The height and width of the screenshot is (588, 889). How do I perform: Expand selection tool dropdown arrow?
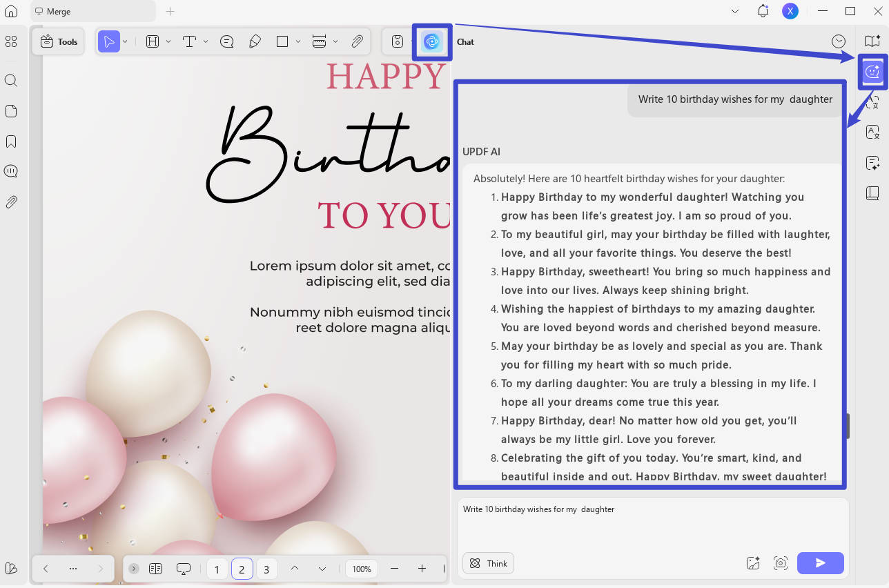click(125, 41)
